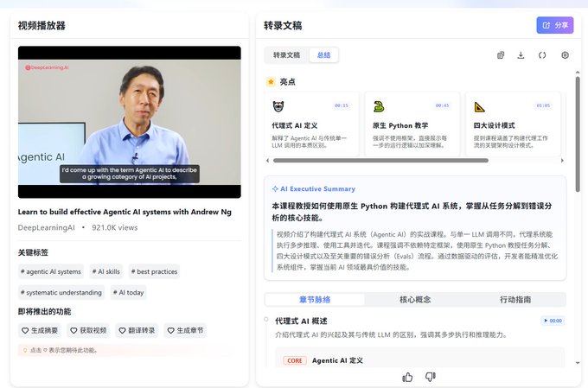The image size is (588, 388).
Task: Toggle heart on 翻译转录 feature
Action: [x=122, y=331]
